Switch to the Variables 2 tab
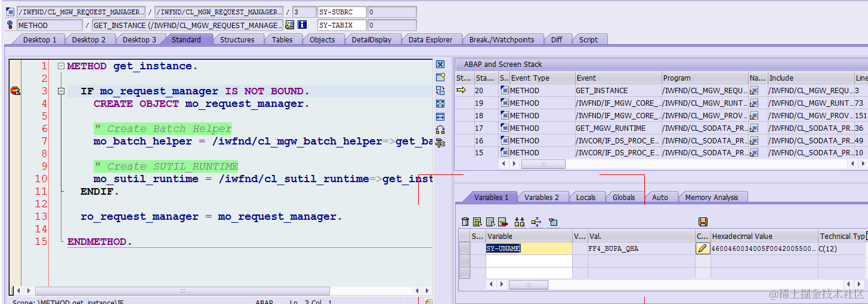This screenshot has width=868, height=304. (542, 197)
